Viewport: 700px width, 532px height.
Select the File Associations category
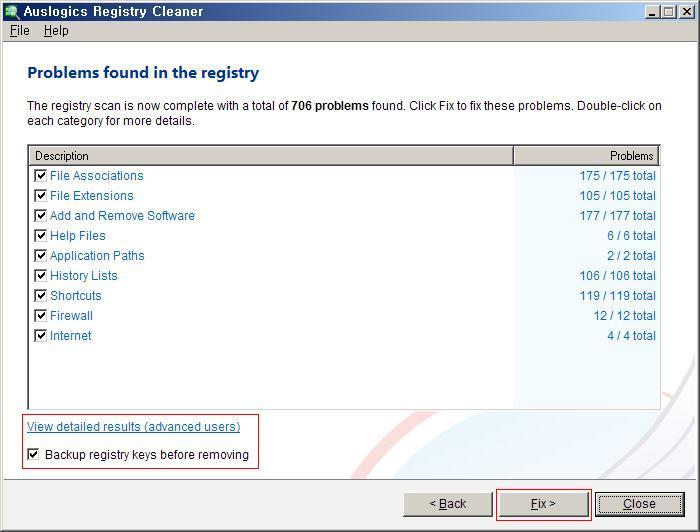tap(97, 176)
